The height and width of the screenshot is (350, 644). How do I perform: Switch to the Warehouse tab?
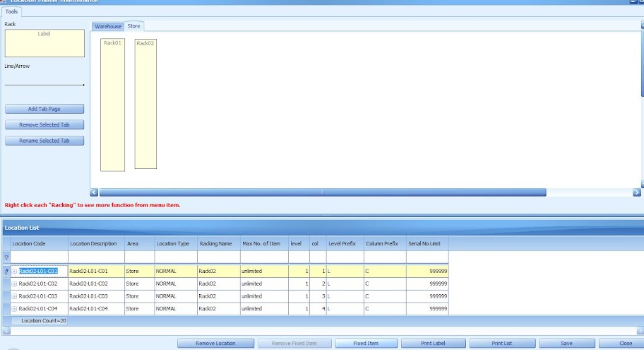coord(107,26)
